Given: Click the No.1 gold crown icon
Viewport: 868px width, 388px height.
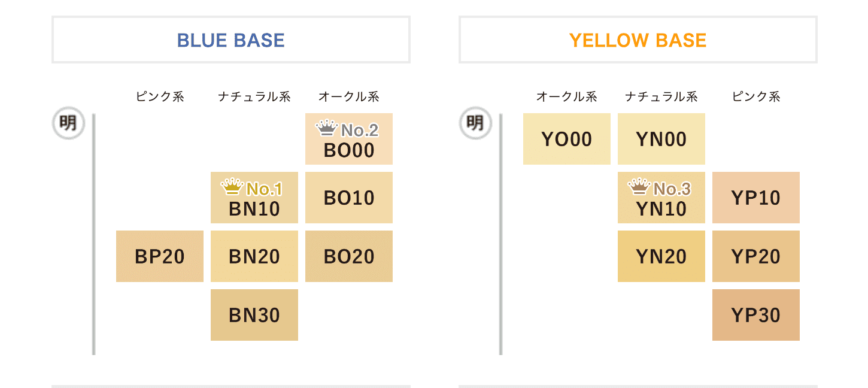Looking at the screenshot, I should point(231,187).
